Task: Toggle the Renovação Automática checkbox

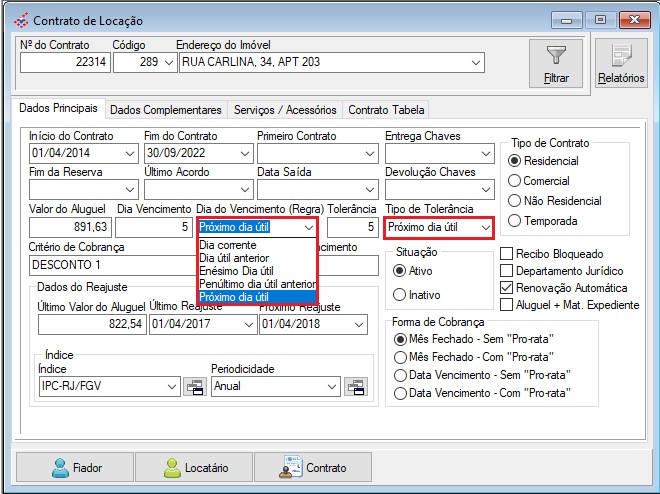Action: click(507, 288)
